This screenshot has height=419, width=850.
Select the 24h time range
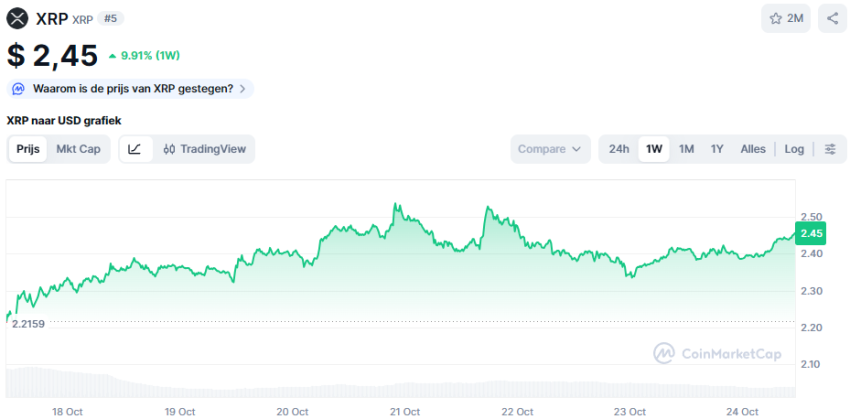(619, 149)
